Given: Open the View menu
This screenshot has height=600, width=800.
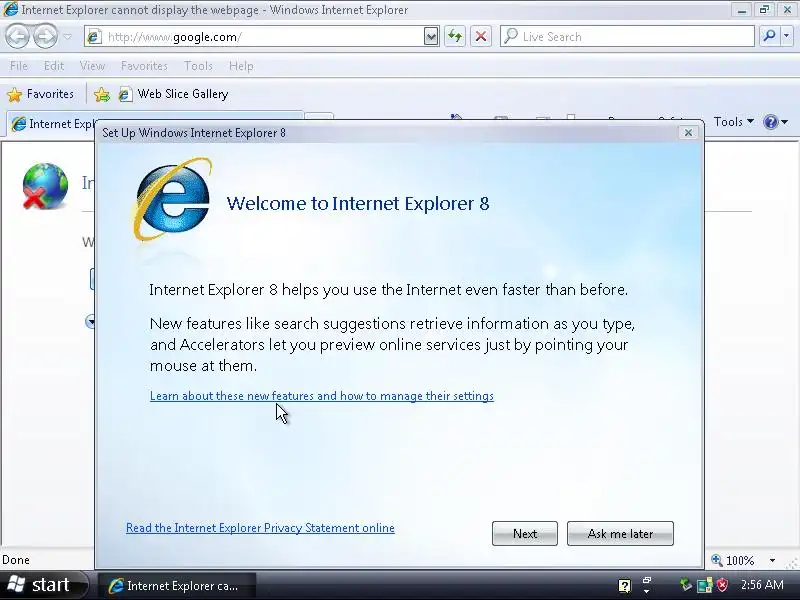Looking at the screenshot, I should pyautogui.click(x=92, y=66).
